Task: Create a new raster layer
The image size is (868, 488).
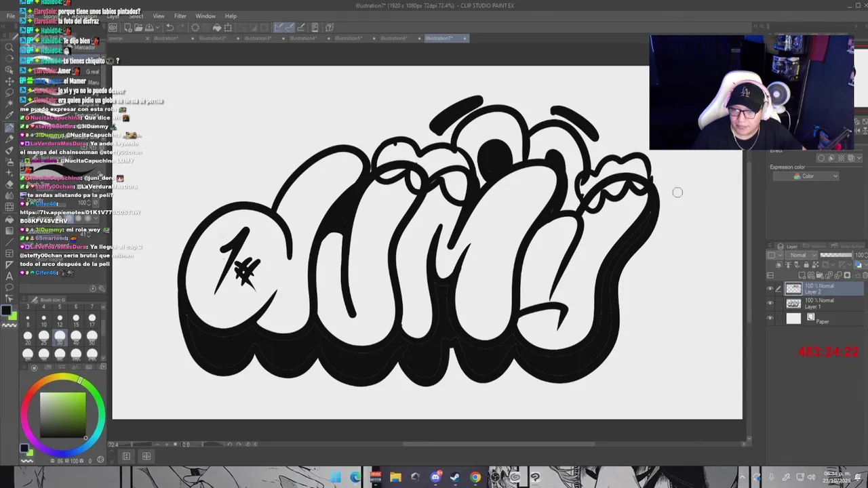Action: pos(802,275)
